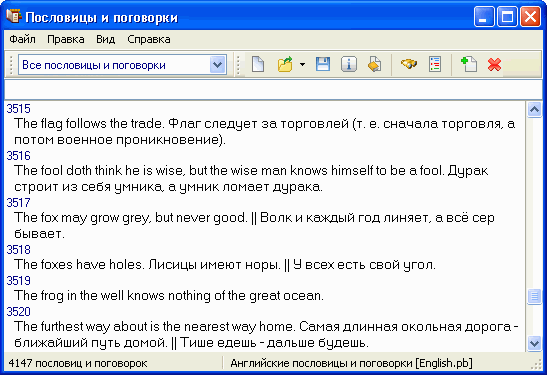547x375 pixels.
Task: Click text 'The fool doth think he is wise'
Action: pyautogui.click(x=98, y=171)
